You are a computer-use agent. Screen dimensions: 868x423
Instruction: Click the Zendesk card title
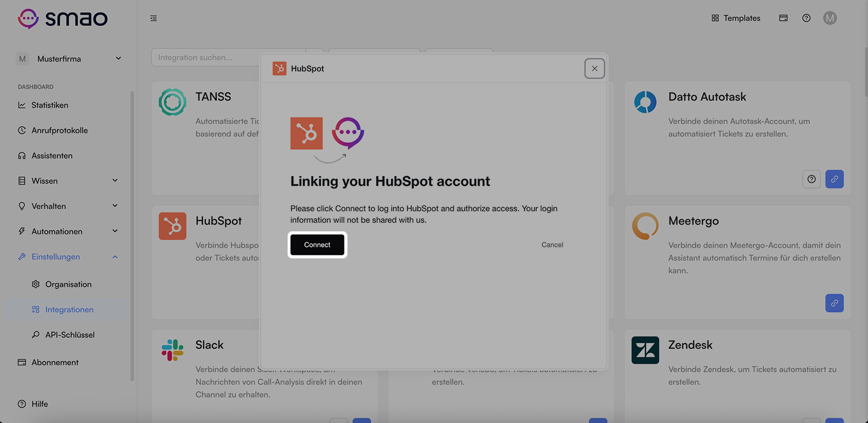tap(690, 345)
